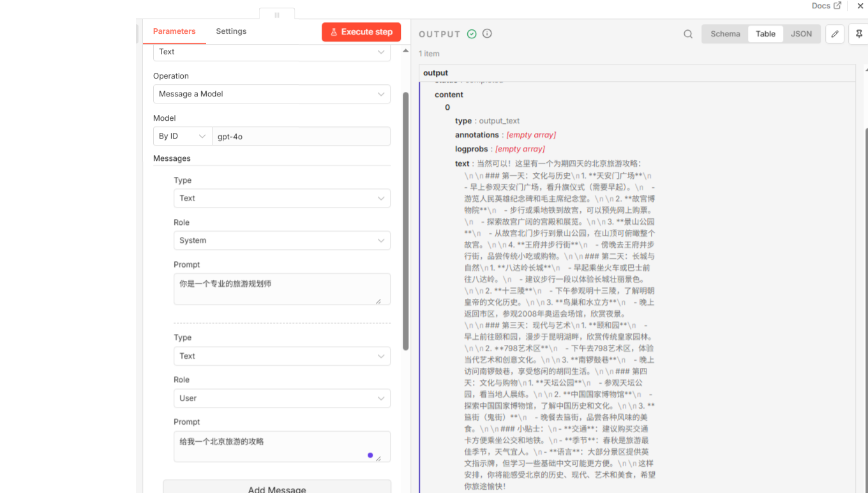
Task: Click the edit output pencil icon
Action: coord(835,34)
